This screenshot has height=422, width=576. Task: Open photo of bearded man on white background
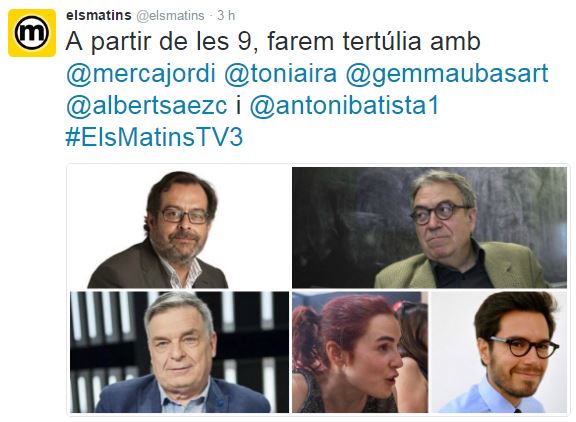pyautogui.click(x=179, y=228)
